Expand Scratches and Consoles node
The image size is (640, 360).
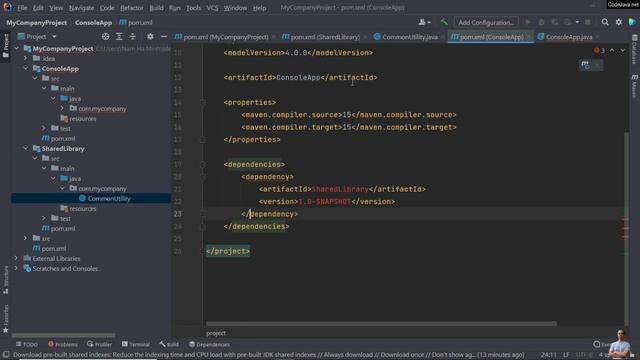click(x=16, y=269)
